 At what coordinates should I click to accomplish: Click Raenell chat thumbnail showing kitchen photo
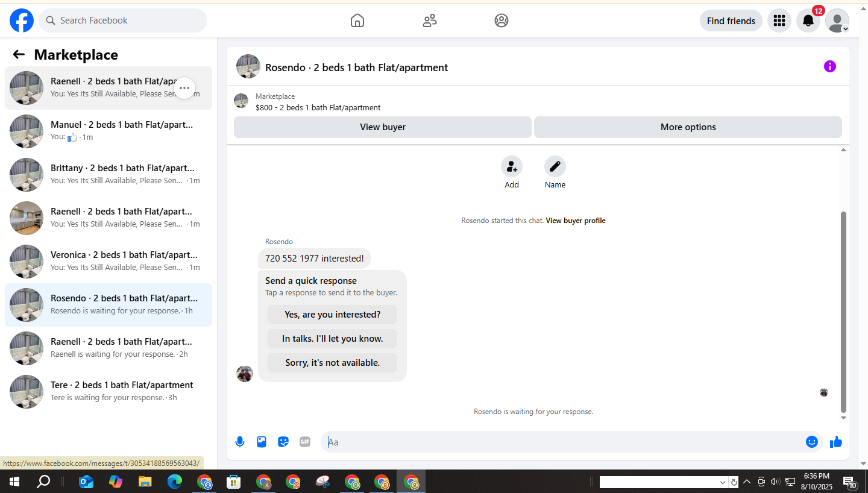click(x=27, y=218)
